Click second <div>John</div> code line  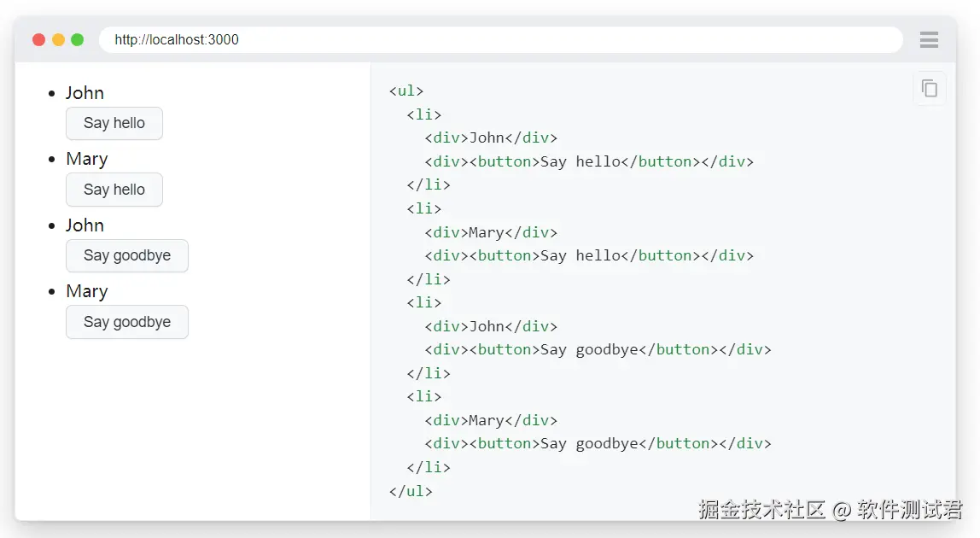click(x=491, y=326)
